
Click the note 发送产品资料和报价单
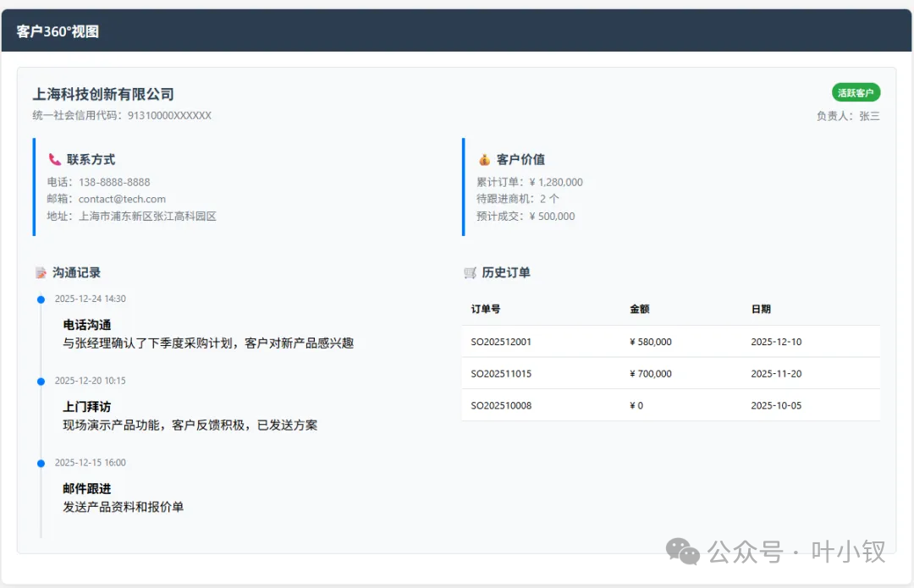point(124,507)
